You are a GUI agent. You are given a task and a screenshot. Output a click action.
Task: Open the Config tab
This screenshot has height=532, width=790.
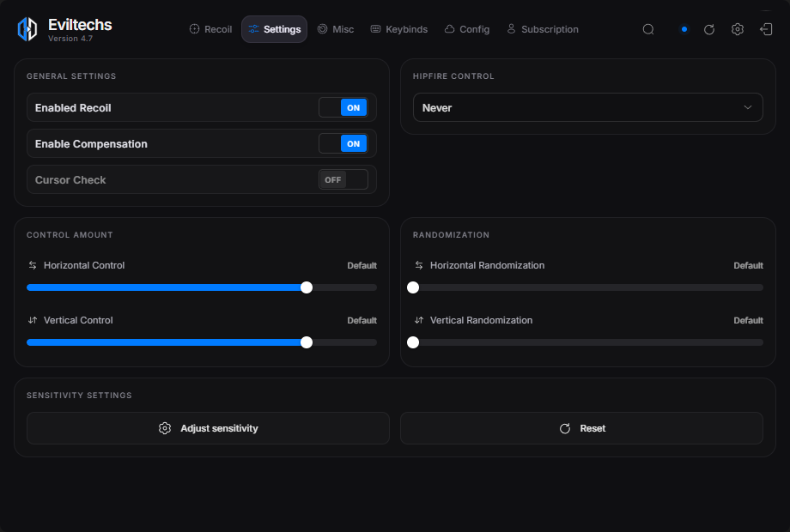(467, 29)
